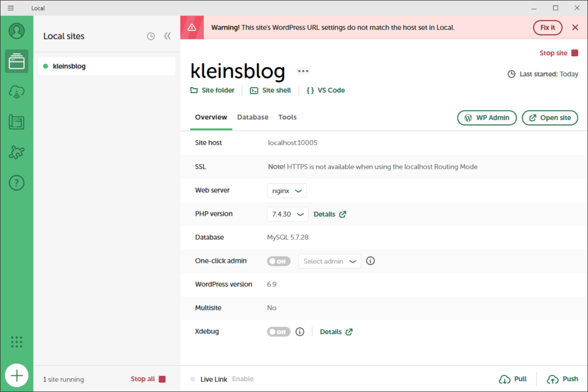Switch to the Tools tab
This screenshot has height=392, width=588.
click(287, 117)
